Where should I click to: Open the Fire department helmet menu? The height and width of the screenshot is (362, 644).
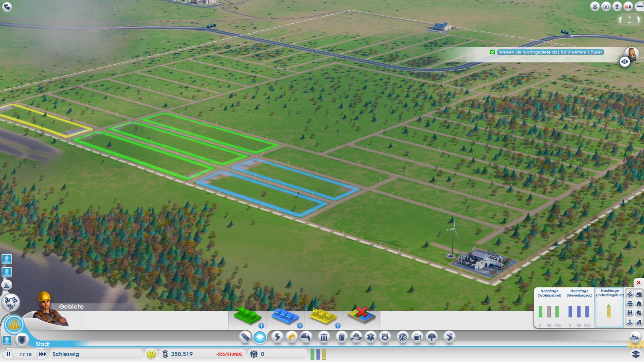pos(356,337)
